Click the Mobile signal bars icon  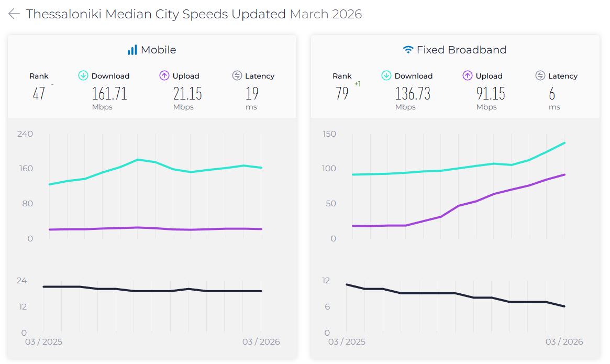click(x=132, y=50)
